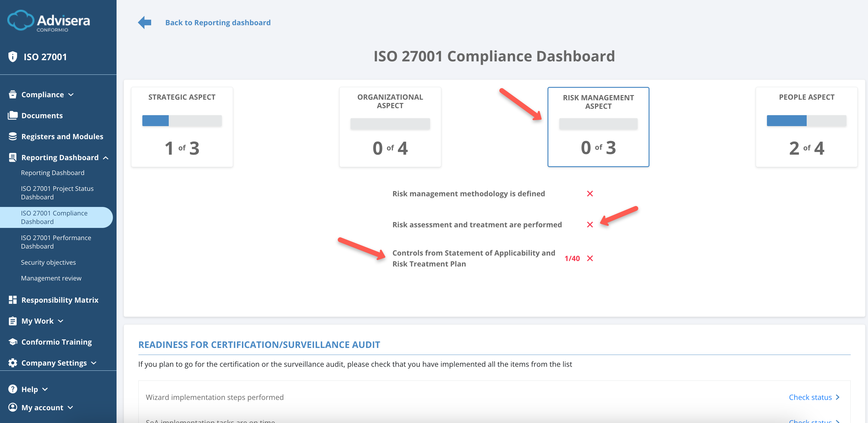Click the My Work clipboard icon
The image size is (868, 423).
[12, 321]
